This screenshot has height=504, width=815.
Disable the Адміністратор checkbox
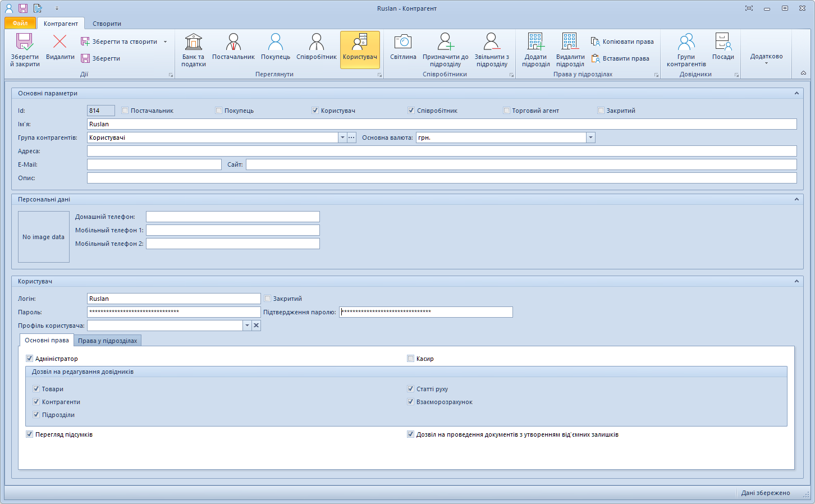click(x=29, y=358)
